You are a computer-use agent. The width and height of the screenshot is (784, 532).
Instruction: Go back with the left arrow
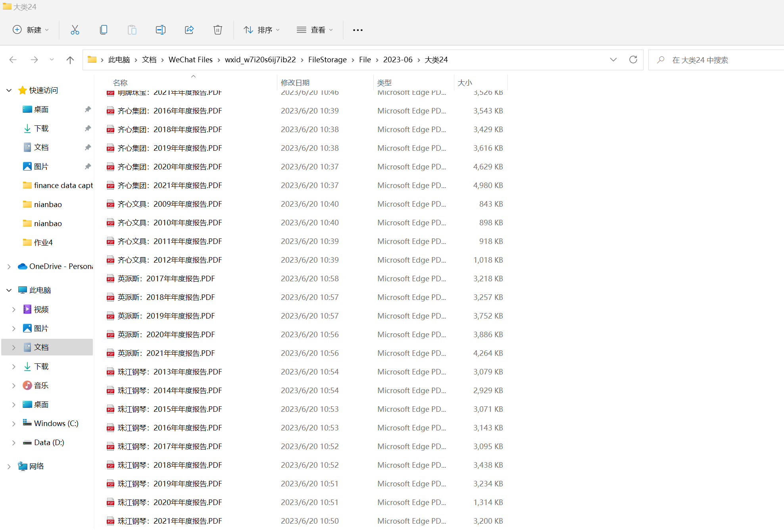click(x=13, y=60)
